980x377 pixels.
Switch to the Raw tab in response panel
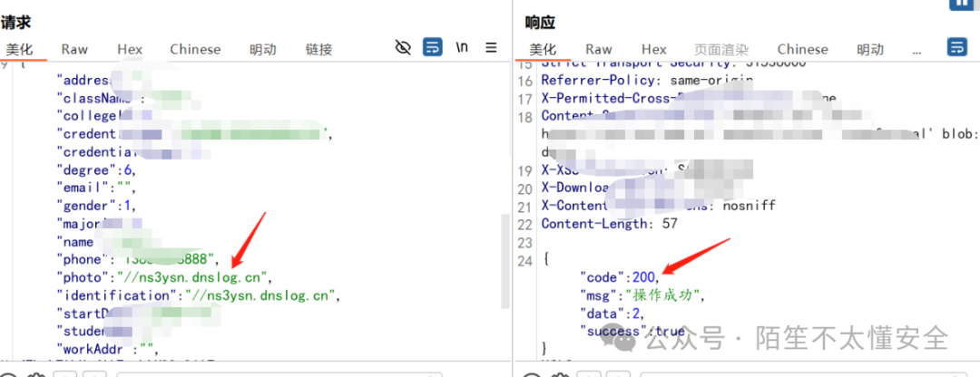pyautogui.click(x=599, y=49)
